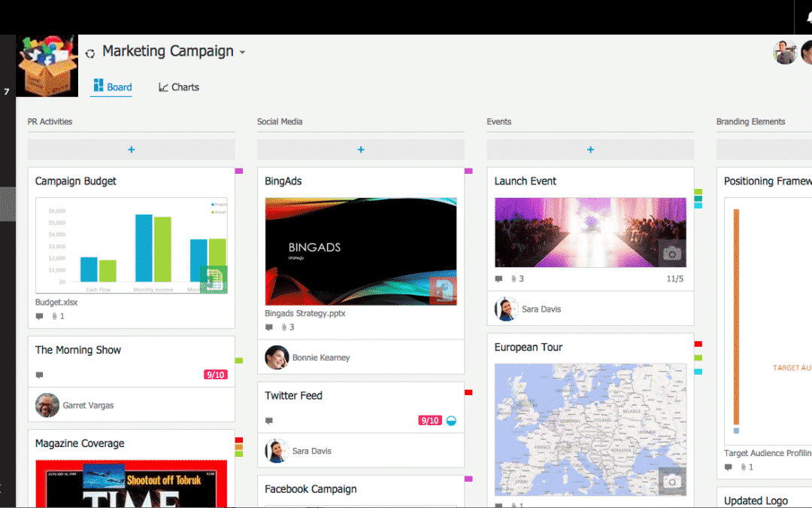
Task: Click camera icon on European Tour map
Action: [x=672, y=482]
